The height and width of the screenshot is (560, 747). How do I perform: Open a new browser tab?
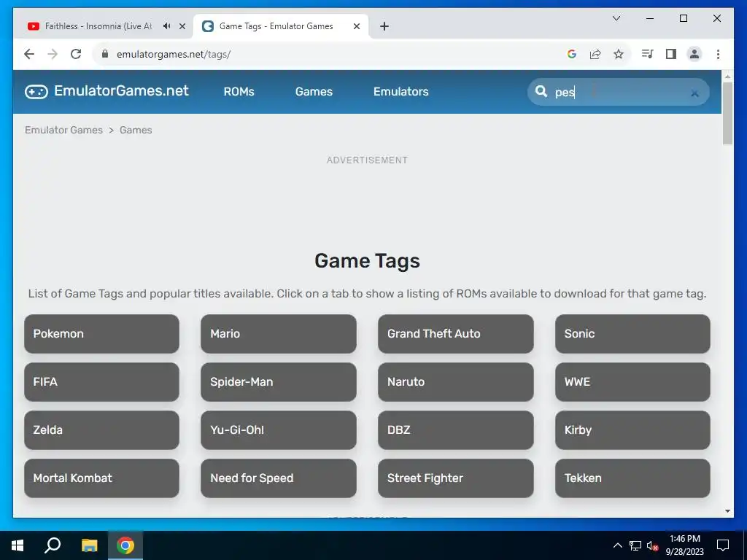pos(384,26)
